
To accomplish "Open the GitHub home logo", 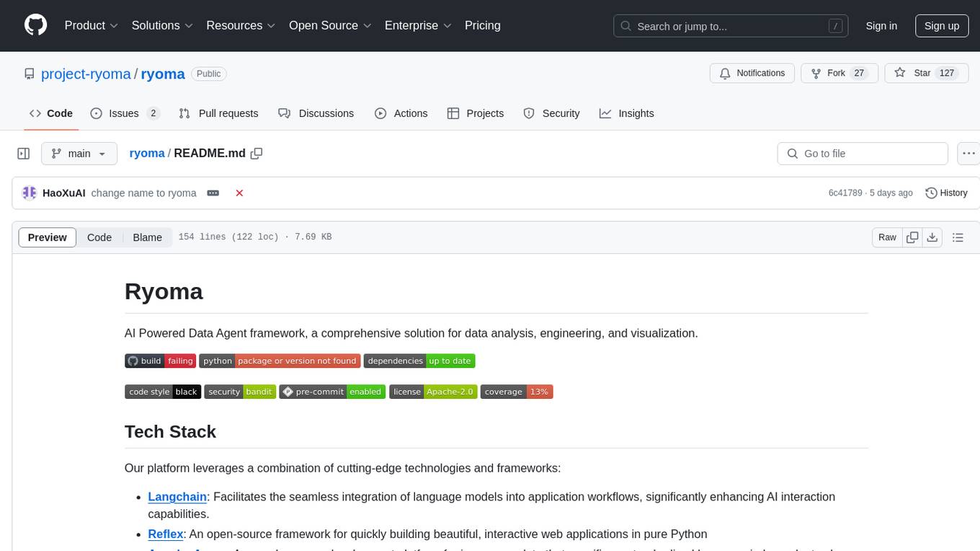I will 35,25.
